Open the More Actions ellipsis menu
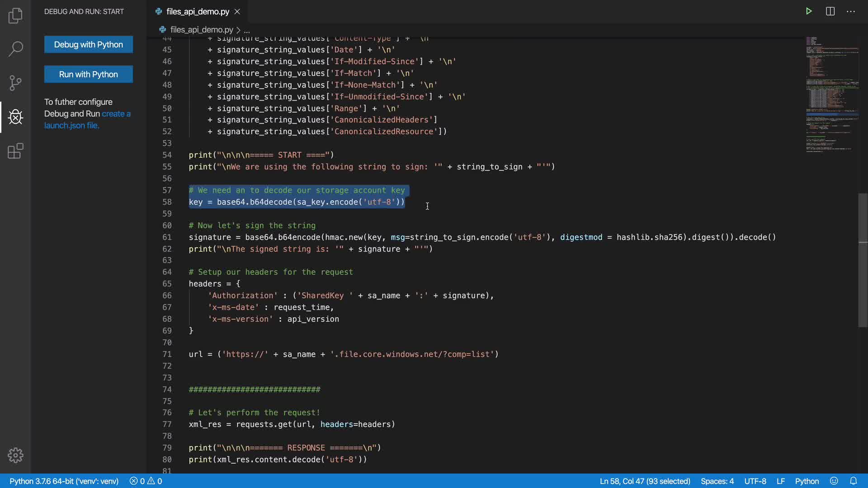This screenshot has width=868, height=488. [x=851, y=11]
